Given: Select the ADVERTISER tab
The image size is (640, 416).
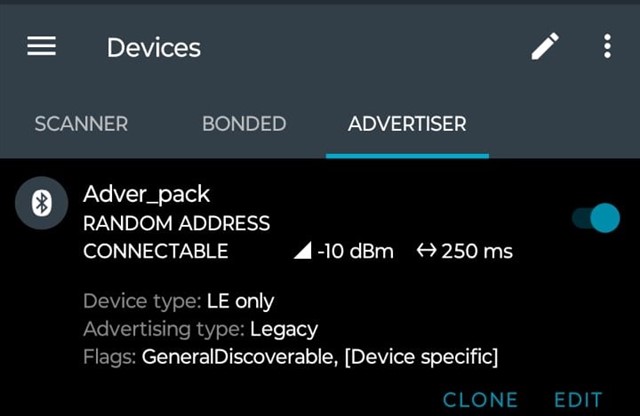Looking at the screenshot, I should pos(407,124).
